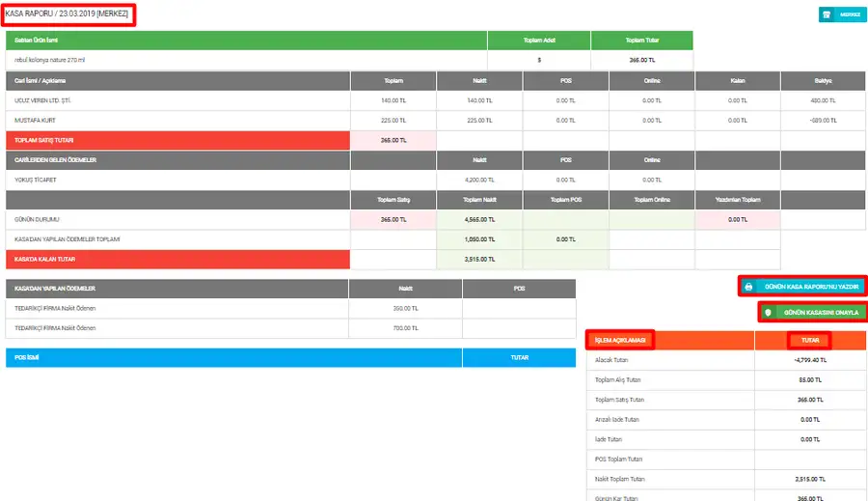Image resolution: width=868 pixels, height=501 pixels.
Task: Select the UCUZ VEREN LTD. ŞTİ. customer name
Action: click(x=42, y=100)
